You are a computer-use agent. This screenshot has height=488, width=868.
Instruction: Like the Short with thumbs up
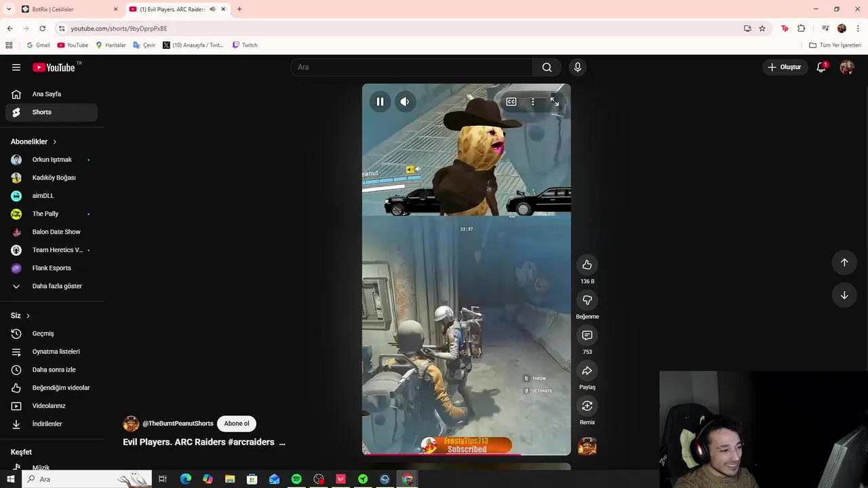point(587,265)
